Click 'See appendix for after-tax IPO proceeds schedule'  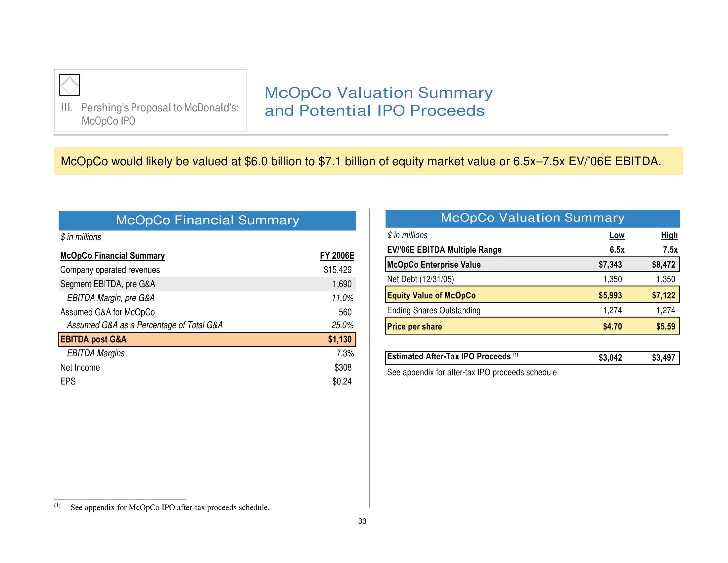click(472, 372)
